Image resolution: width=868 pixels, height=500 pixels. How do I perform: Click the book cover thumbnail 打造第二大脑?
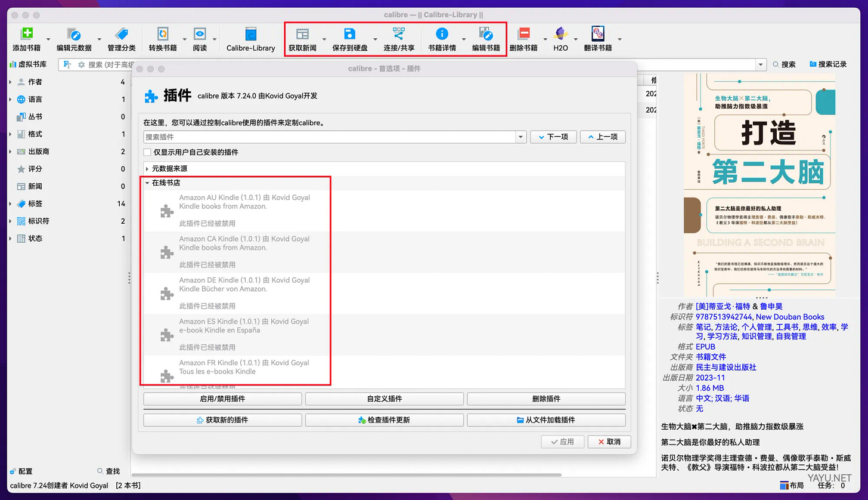point(759,184)
